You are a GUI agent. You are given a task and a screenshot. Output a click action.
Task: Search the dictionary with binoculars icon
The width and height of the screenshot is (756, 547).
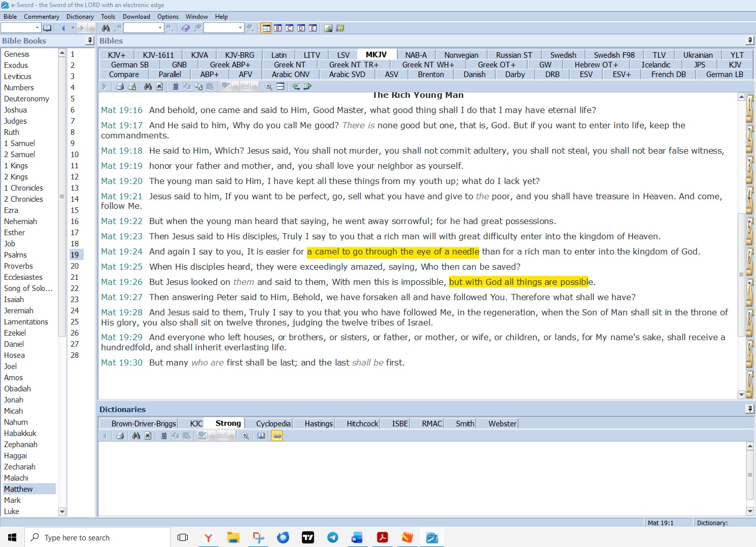click(x=136, y=435)
